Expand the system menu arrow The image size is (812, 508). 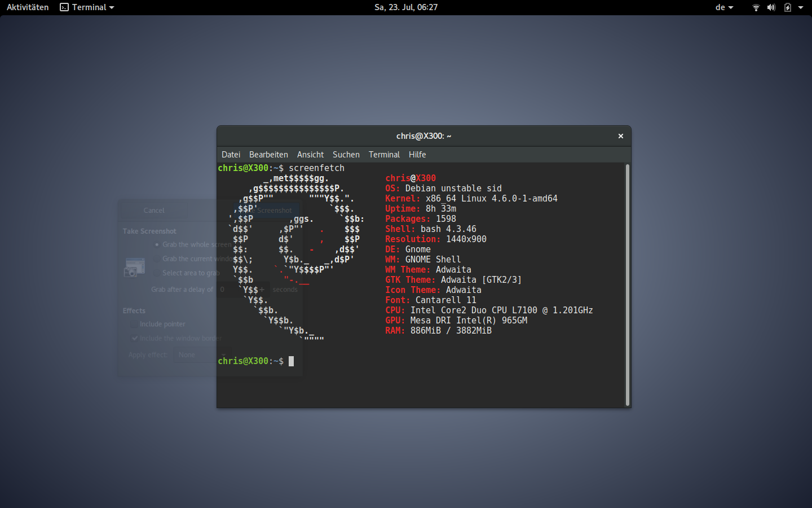[801, 7]
